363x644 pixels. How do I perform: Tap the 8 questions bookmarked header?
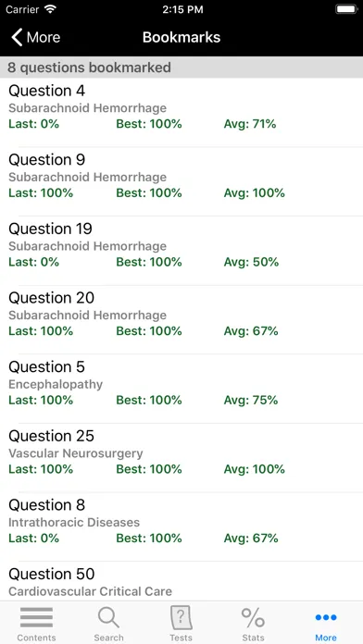(181, 68)
